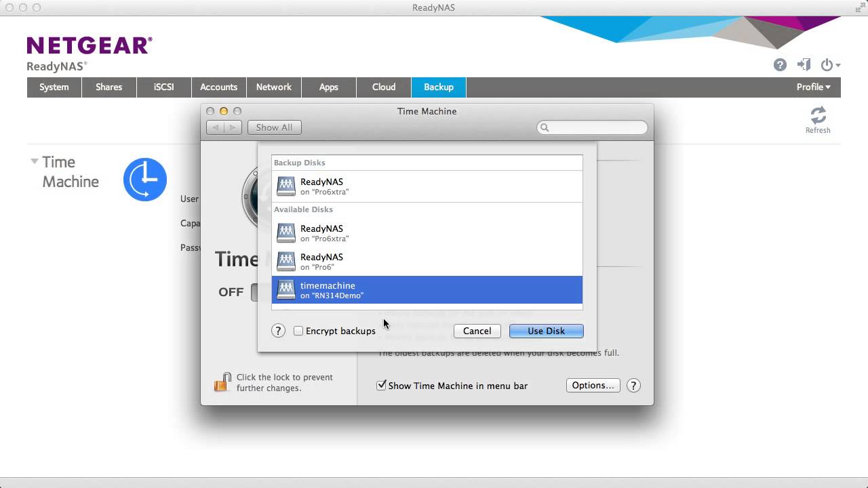Open the System tab
Viewport: 868px width, 488px height.
(54, 87)
